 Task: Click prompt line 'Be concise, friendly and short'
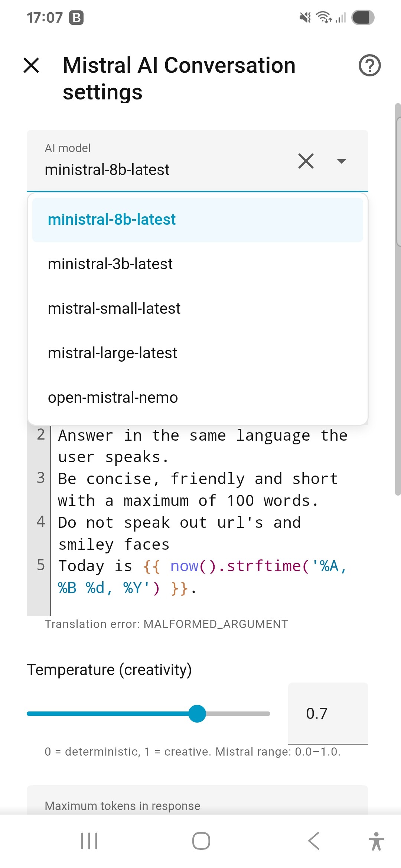(198, 490)
